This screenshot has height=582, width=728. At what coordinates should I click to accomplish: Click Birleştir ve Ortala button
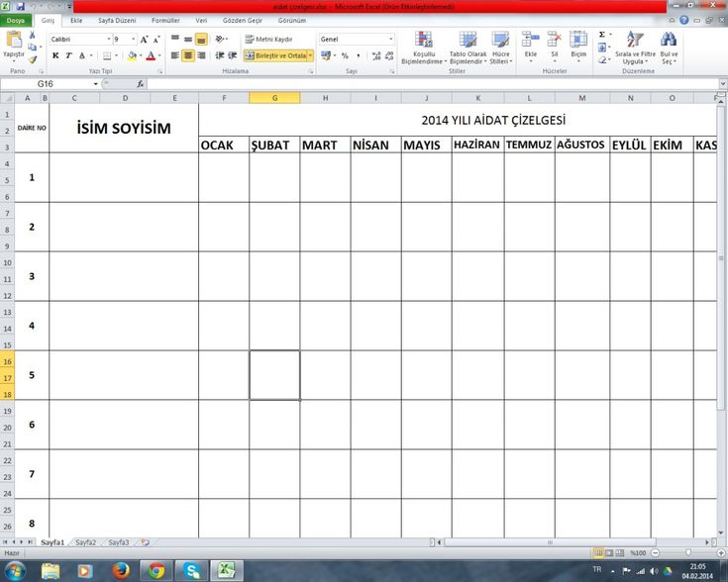[x=276, y=55]
